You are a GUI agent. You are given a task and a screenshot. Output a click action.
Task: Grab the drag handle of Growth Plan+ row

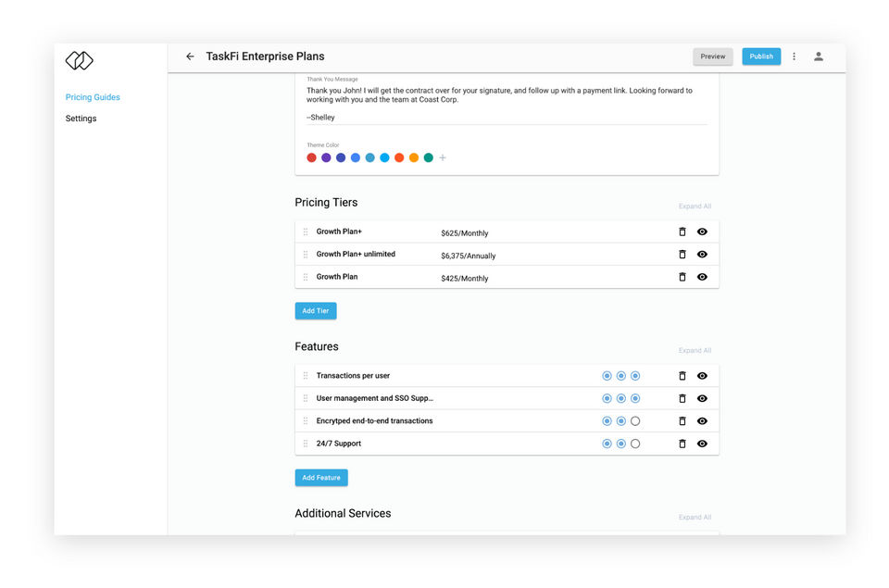(306, 231)
